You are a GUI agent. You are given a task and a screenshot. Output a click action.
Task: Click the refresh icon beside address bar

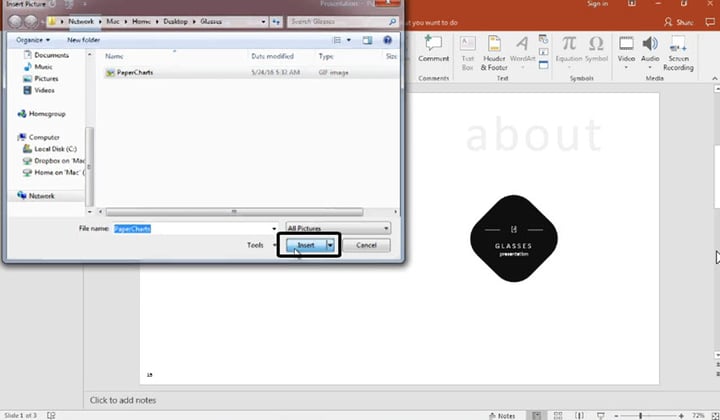pos(276,22)
